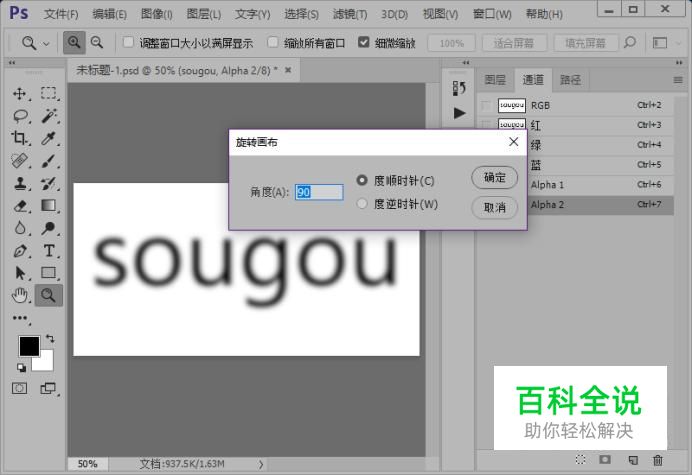Reset default foreground and background colors
Image resolution: width=692 pixels, height=475 pixels.
click(x=21, y=367)
